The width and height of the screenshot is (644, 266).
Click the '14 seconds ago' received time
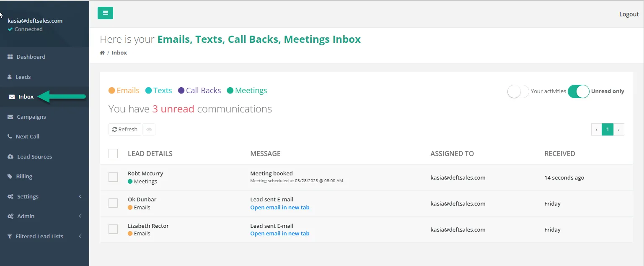tap(564, 177)
